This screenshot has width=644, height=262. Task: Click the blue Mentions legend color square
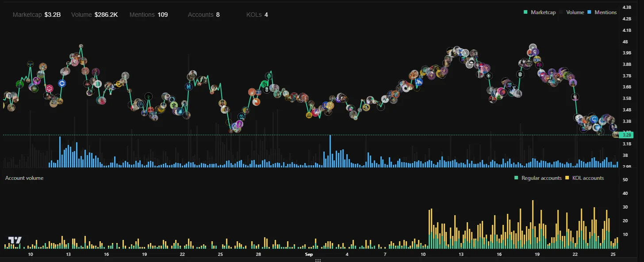click(590, 12)
